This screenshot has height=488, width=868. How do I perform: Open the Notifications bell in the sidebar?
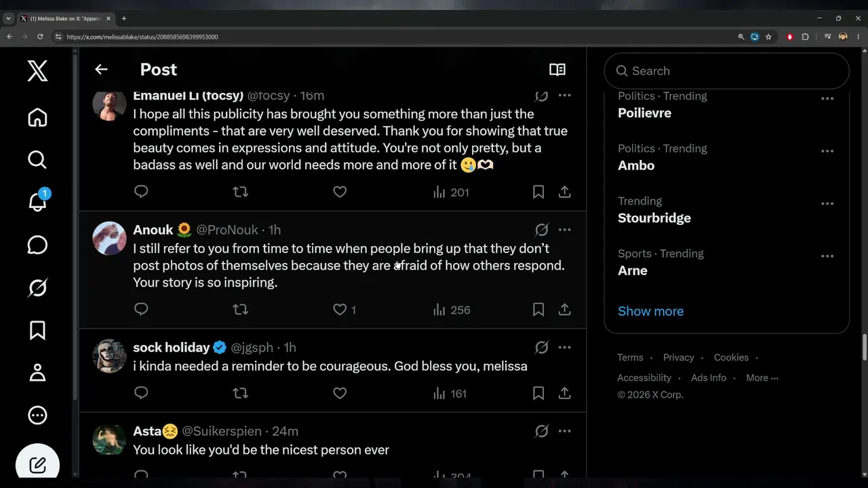coord(37,201)
